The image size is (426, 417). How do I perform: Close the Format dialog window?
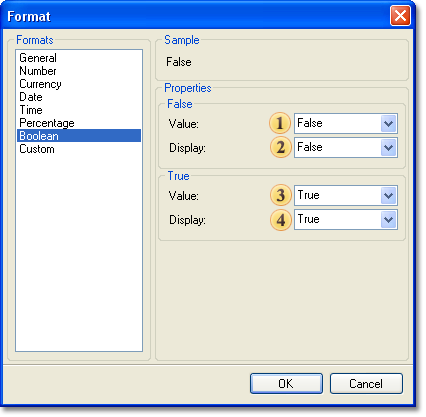pyautogui.click(x=400, y=16)
